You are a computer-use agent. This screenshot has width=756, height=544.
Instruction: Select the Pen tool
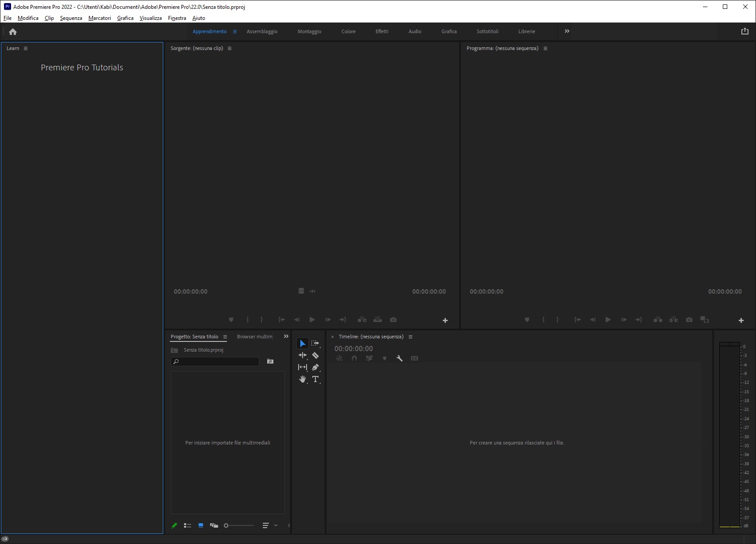[315, 367]
